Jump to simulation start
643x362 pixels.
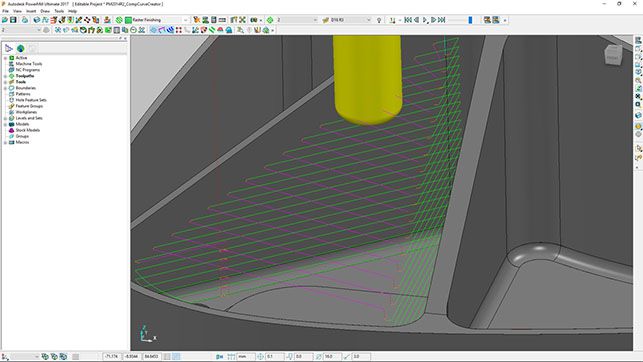pyautogui.click(x=408, y=20)
